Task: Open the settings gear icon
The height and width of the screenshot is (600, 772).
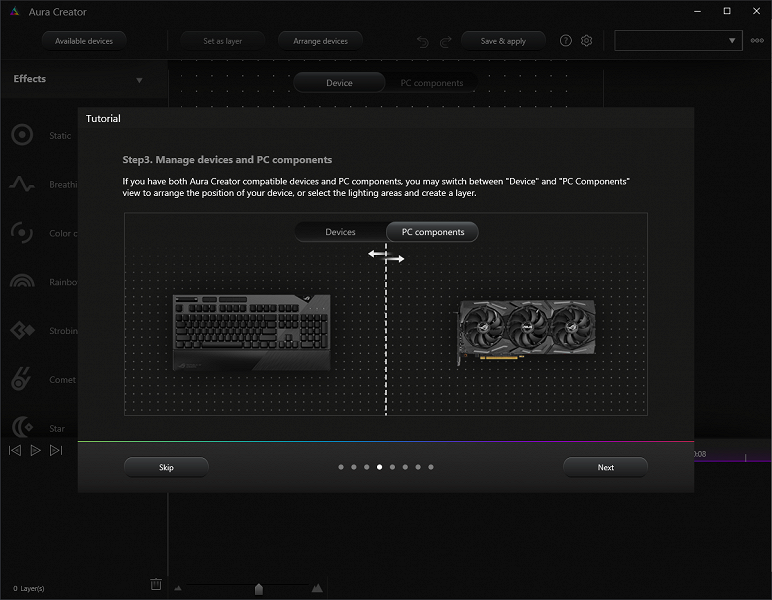Action: coord(586,41)
